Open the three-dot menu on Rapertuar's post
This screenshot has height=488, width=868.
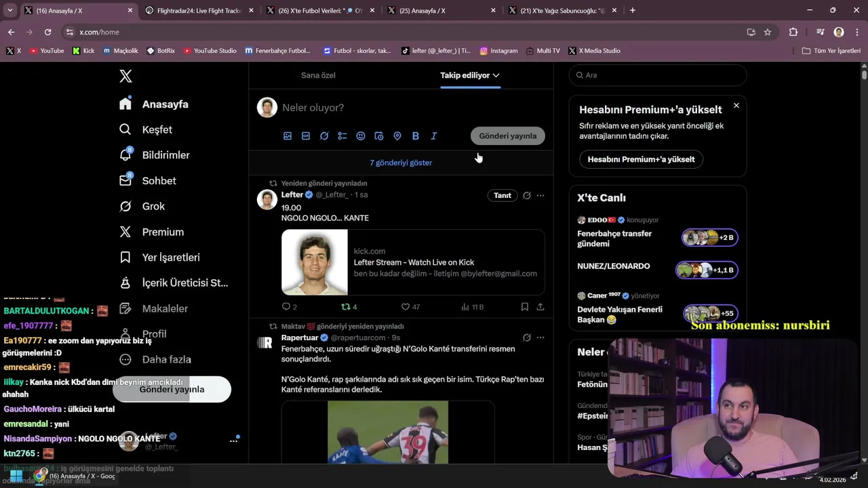(540, 338)
